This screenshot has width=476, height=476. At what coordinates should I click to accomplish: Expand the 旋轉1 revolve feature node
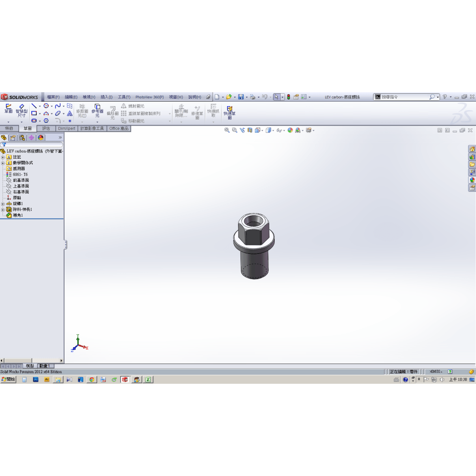3,204
